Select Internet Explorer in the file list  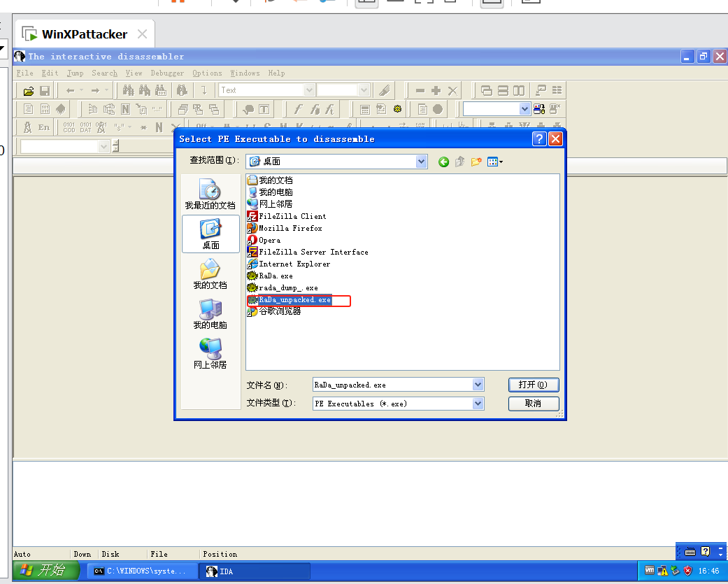(290, 264)
